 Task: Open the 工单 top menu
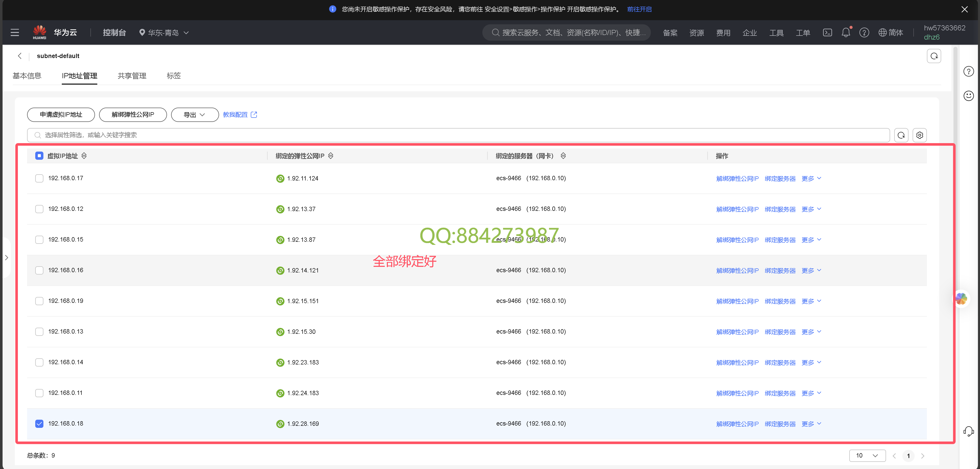pyautogui.click(x=803, y=33)
